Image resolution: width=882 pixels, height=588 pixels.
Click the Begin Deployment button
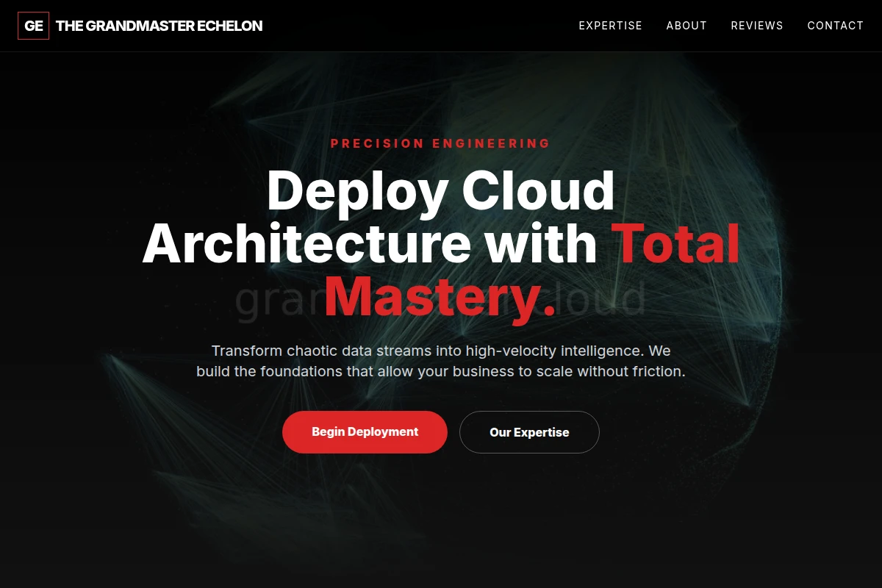(365, 432)
